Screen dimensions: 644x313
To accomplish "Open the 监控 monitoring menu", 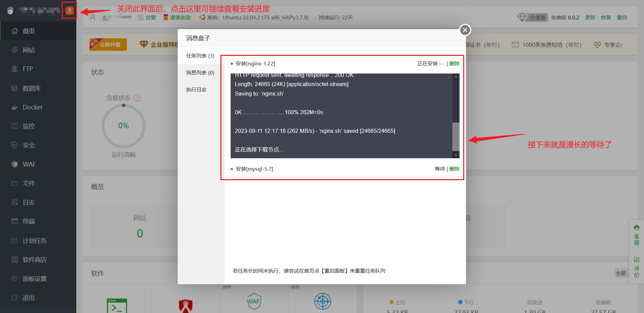I will [38, 126].
